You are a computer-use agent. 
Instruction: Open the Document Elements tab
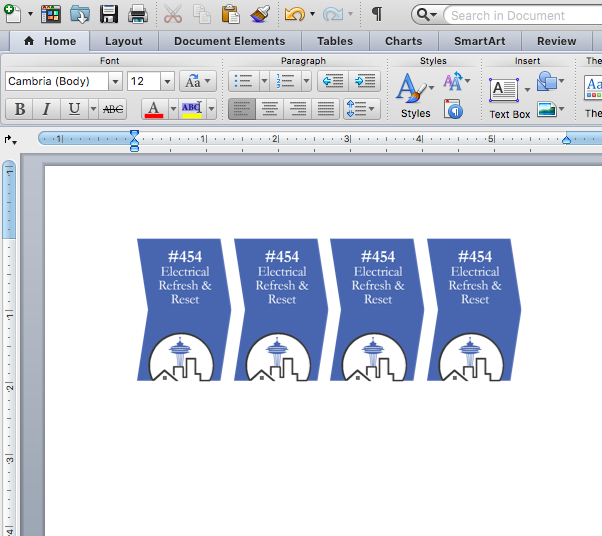click(x=229, y=41)
